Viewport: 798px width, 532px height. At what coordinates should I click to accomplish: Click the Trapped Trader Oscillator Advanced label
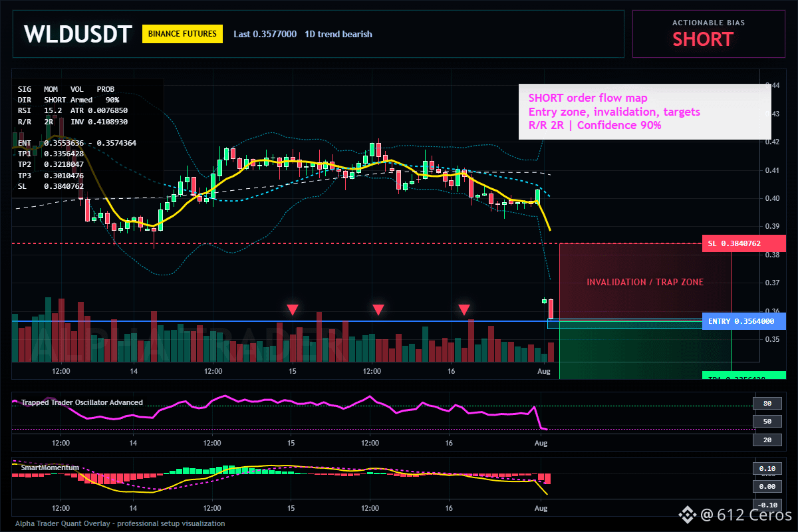point(81,402)
